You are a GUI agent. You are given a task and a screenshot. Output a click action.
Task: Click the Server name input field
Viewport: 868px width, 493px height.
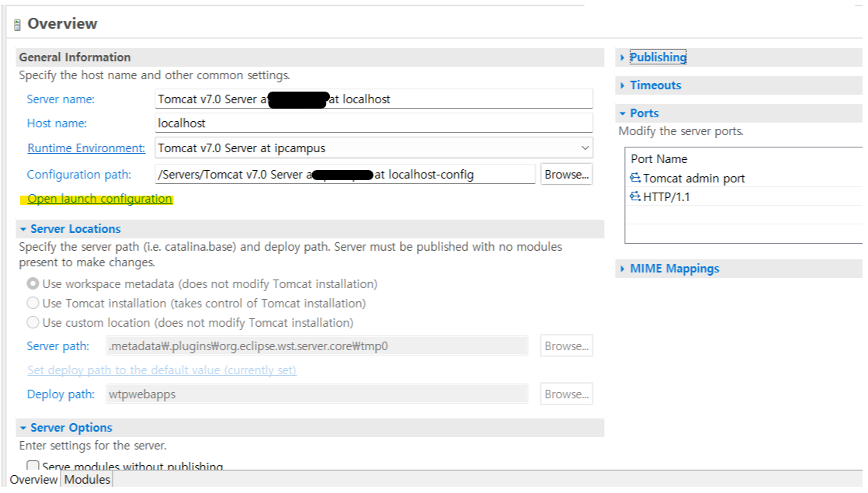click(x=373, y=99)
